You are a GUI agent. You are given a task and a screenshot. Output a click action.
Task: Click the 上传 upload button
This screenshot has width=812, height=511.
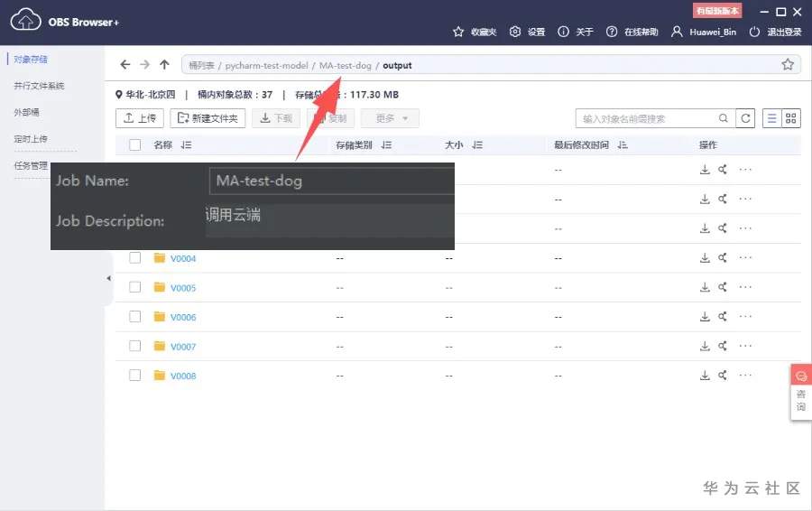[x=140, y=118]
